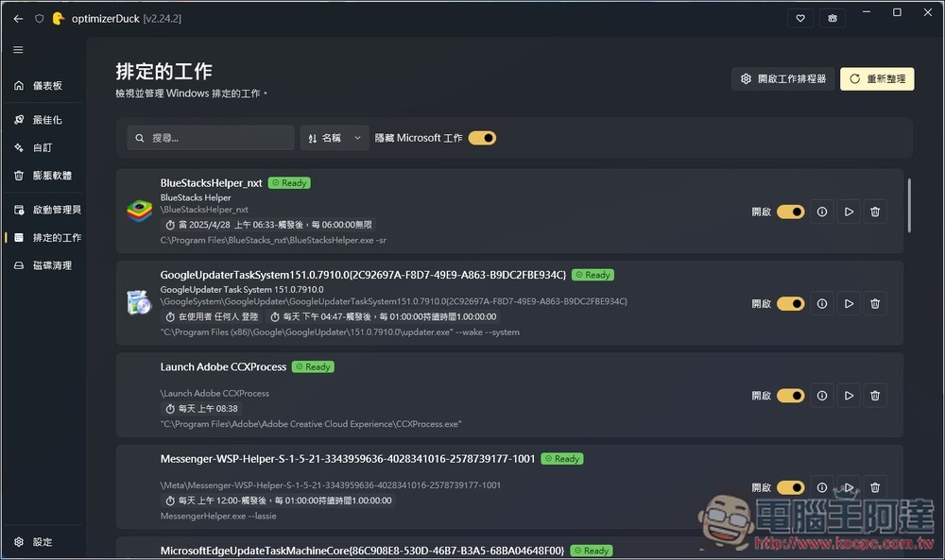The height and width of the screenshot is (560, 945).
Task: Disable Launch Adobe CCXProcess toggle
Action: pyautogui.click(x=791, y=396)
